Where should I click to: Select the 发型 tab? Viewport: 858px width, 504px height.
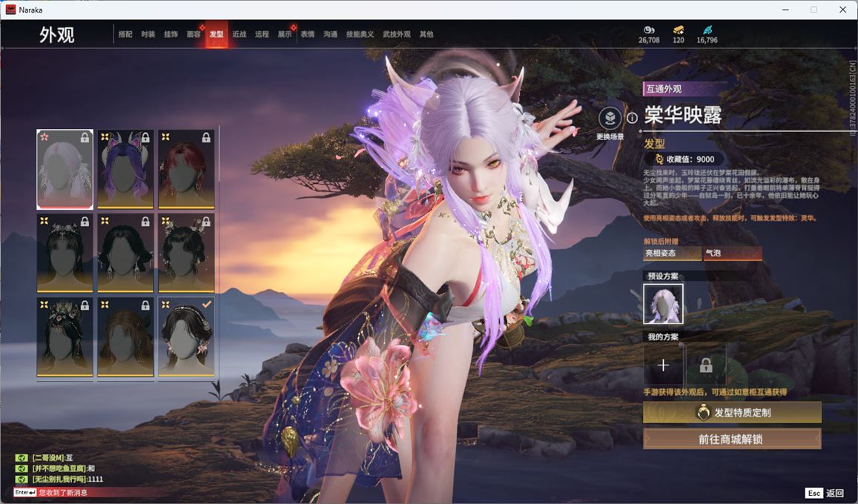point(217,34)
